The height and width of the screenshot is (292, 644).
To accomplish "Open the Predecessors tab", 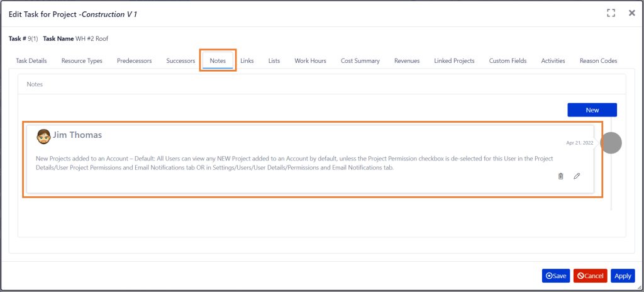I will (x=135, y=61).
